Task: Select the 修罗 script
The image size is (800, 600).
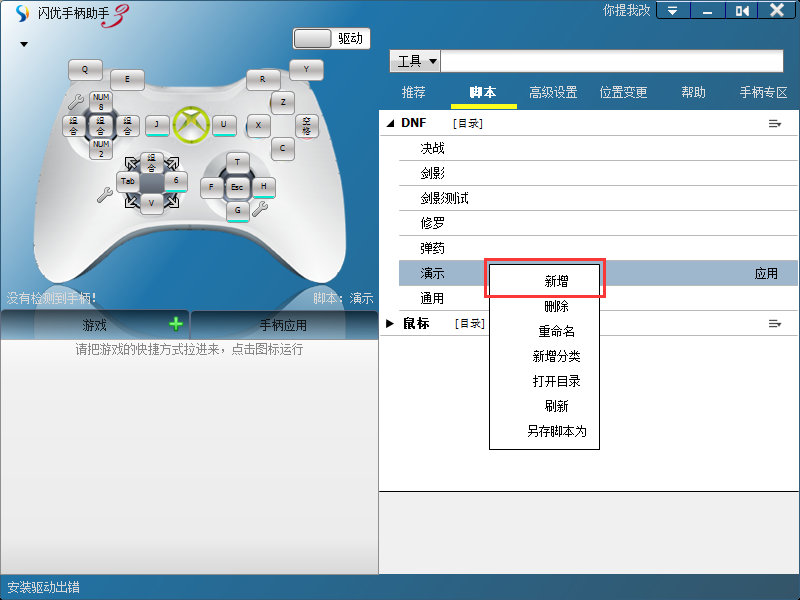Action: pyautogui.click(x=598, y=223)
